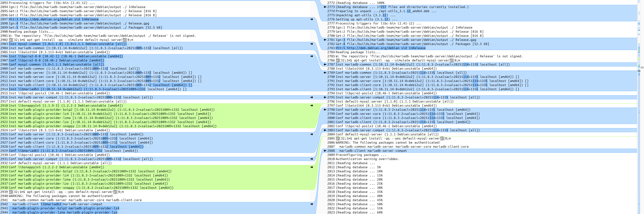Click right-arrow at Conf mariadb-server line 2925
644x214 pixels.
click(x=311, y=134)
